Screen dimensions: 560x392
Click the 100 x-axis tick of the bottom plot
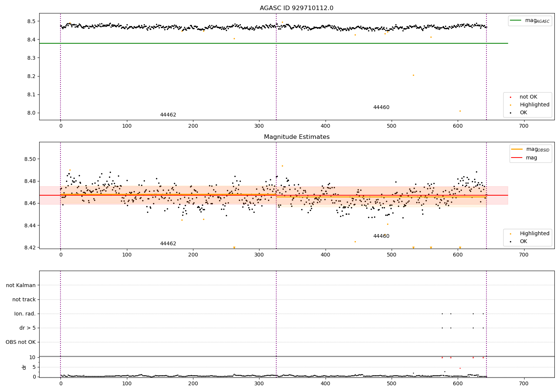coord(127,383)
